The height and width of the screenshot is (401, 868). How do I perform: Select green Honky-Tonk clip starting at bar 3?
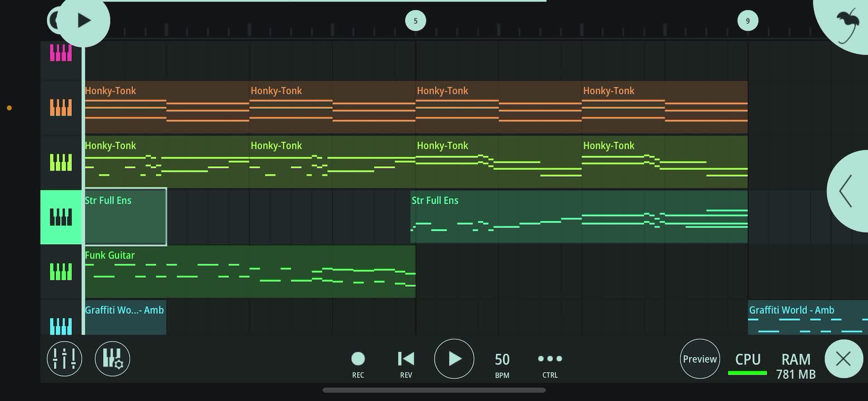pyautogui.click(x=332, y=162)
